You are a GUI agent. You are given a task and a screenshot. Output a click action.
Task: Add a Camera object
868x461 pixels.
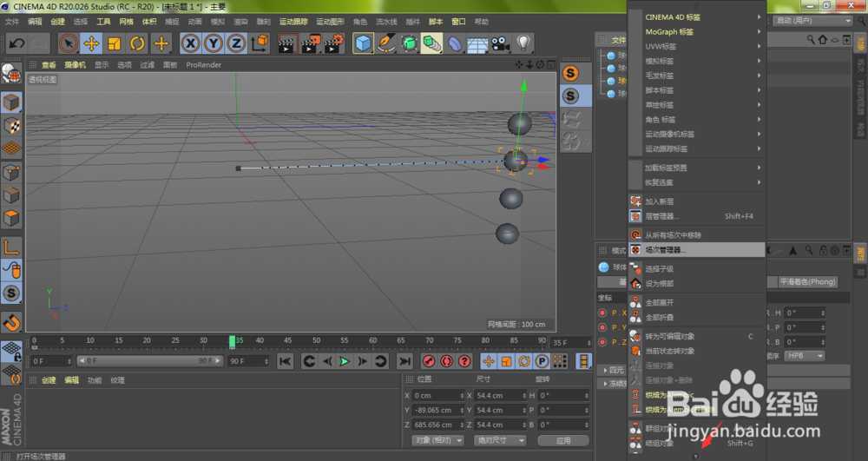click(501, 43)
